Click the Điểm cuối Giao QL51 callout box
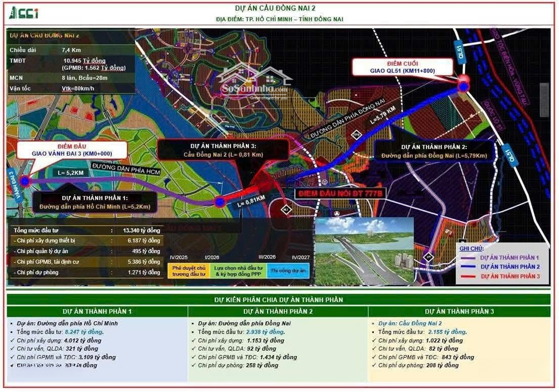559x392 pixels. coord(402,67)
